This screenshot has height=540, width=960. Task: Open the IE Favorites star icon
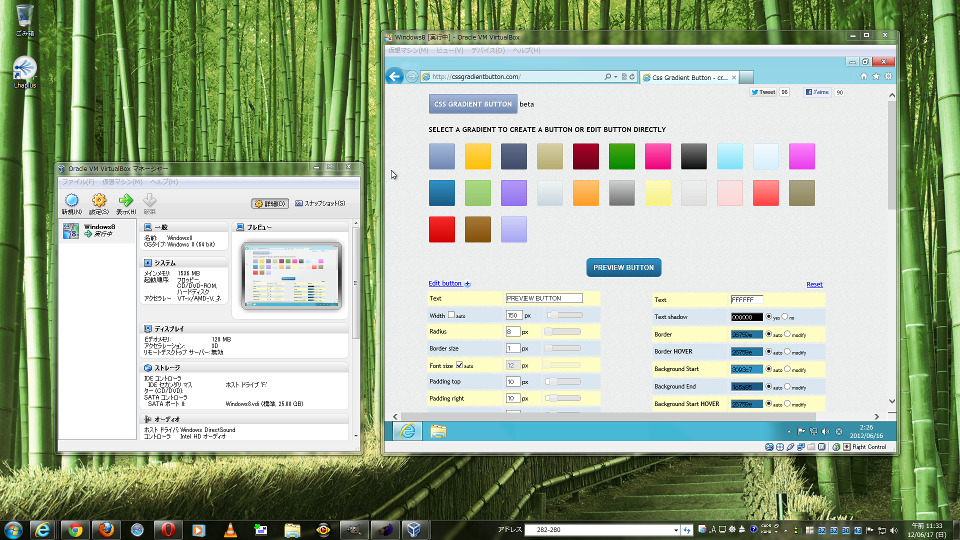pyautogui.click(x=876, y=77)
